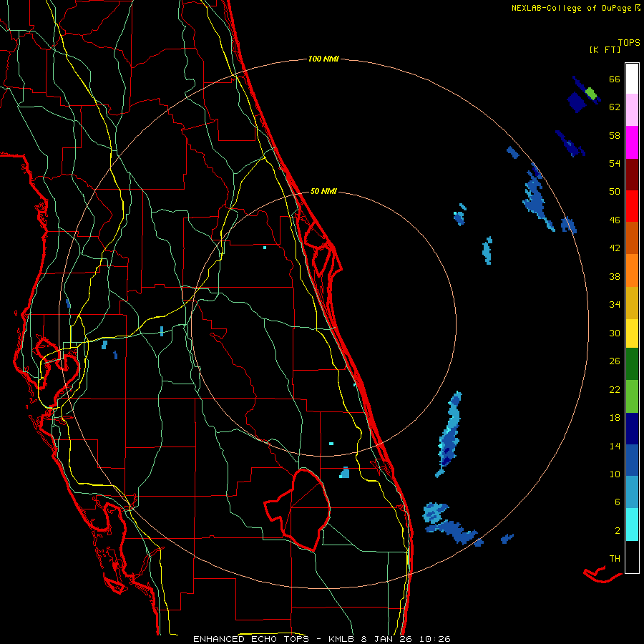
Task: Click the legend value '38'
Action: (615, 276)
